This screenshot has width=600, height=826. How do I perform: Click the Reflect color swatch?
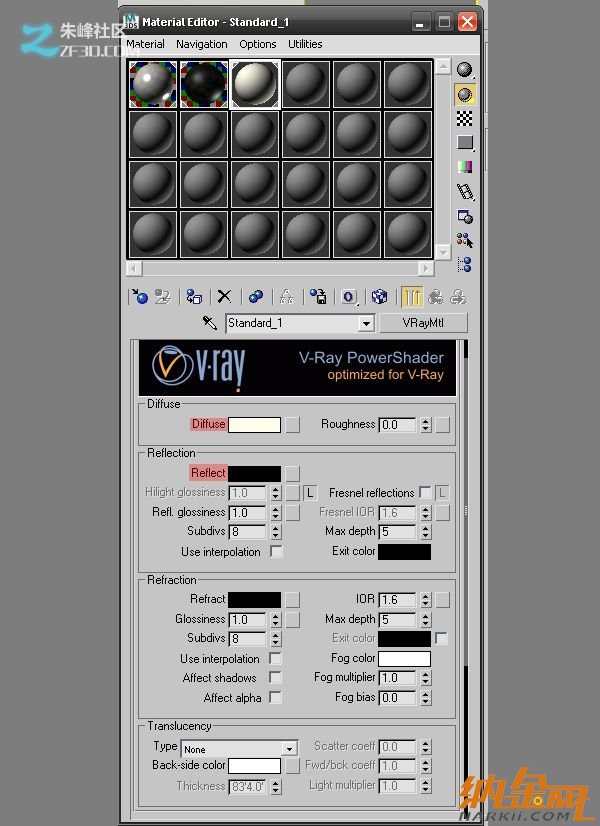point(254,473)
